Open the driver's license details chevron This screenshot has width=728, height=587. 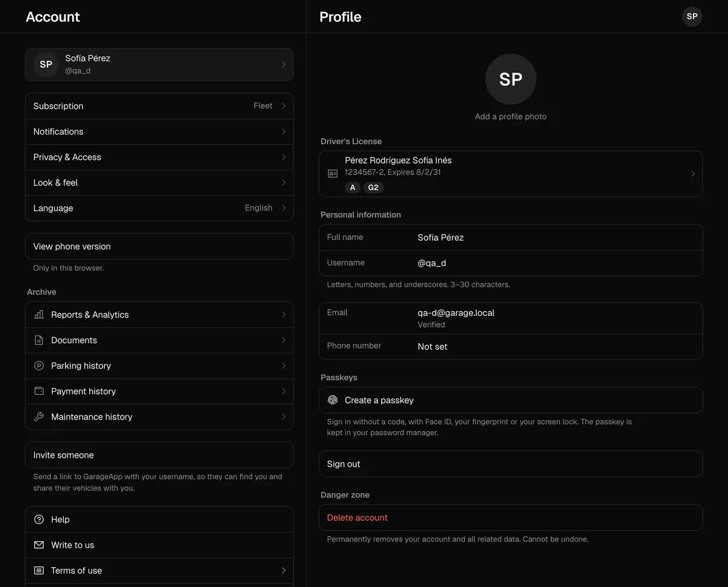click(693, 173)
